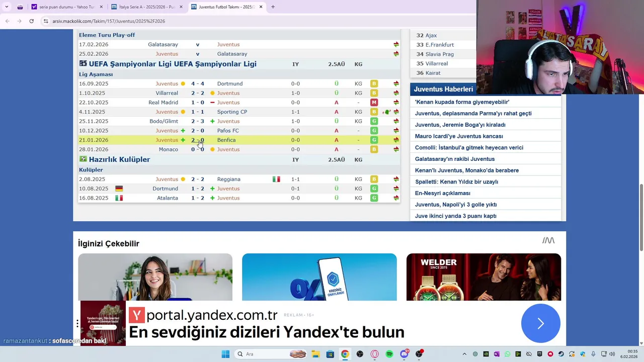Image resolution: width=644 pixels, height=362 pixels.
Task: Click comparison arrows in Dortmund 10.08.2025 friendly row
Action: tap(396, 189)
